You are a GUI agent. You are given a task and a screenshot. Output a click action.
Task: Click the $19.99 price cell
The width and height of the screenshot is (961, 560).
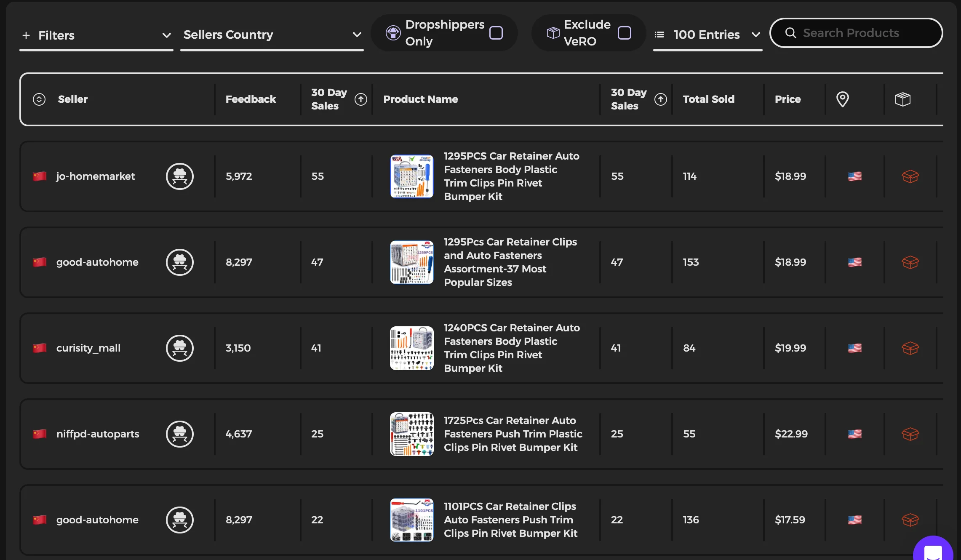[790, 348]
